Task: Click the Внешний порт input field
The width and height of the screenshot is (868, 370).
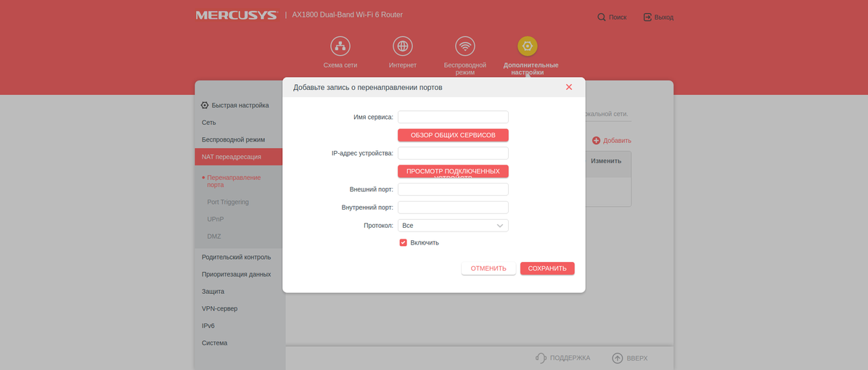Action: click(x=453, y=189)
